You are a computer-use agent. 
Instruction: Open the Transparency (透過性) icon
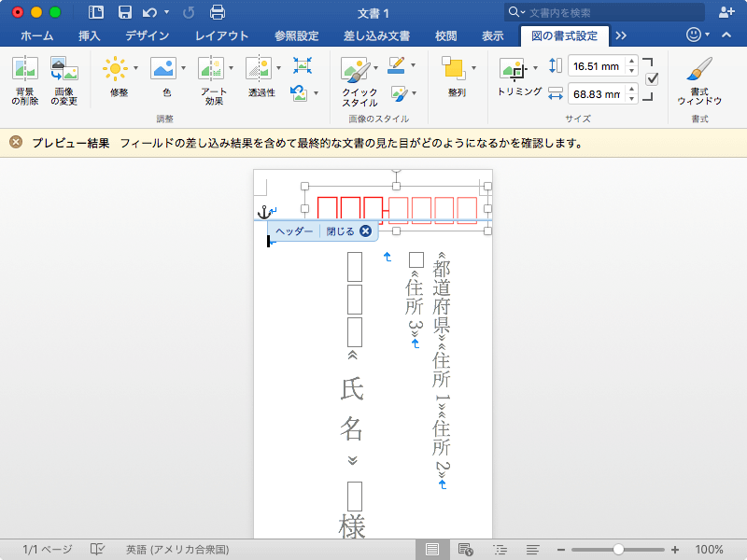(259, 68)
